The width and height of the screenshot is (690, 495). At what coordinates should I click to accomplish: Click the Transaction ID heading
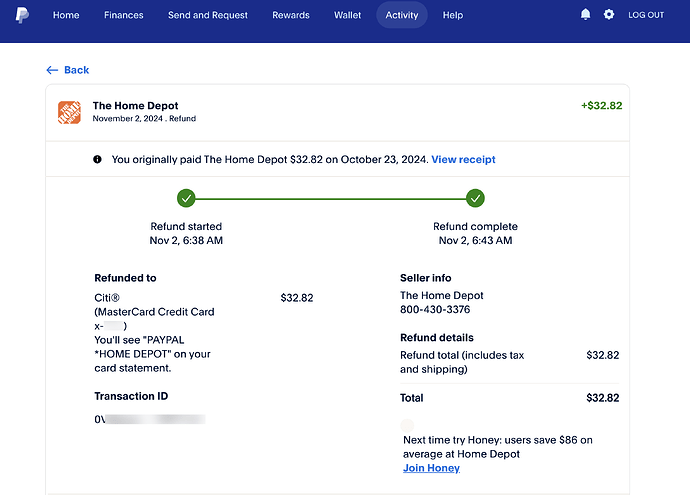(131, 396)
